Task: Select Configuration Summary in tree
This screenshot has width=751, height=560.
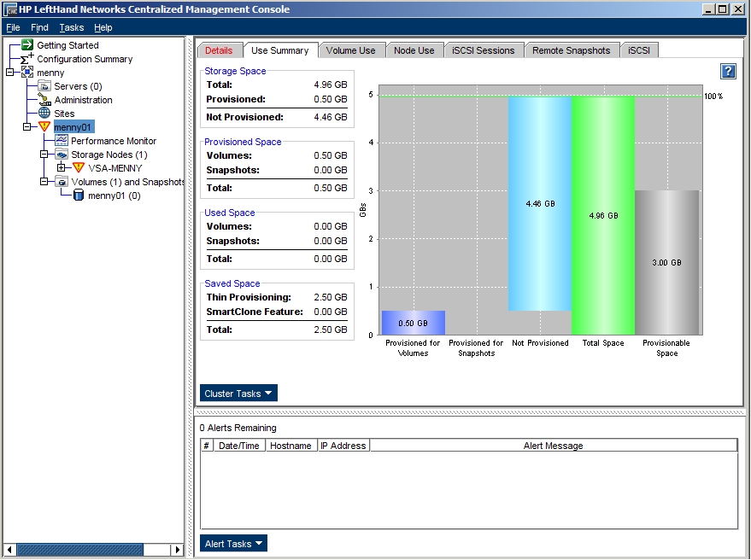Action: pyautogui.click(x=85, y=59)
